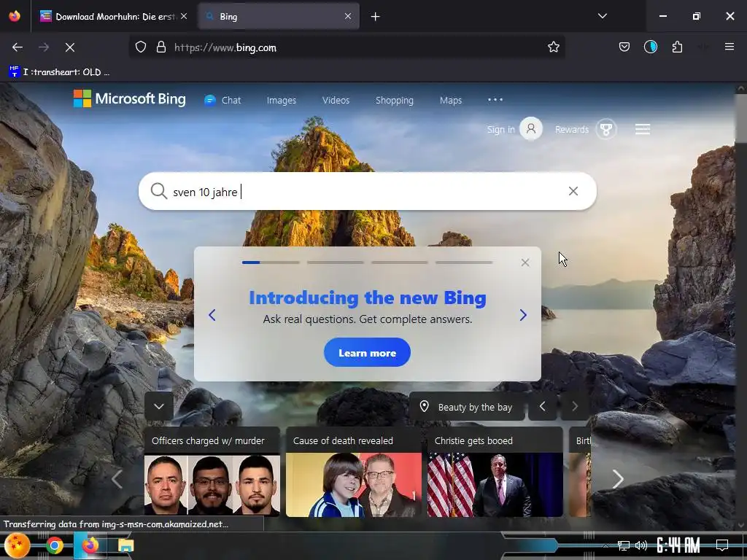The image size is (747, 560).
Task: Open the Christie gets booed story
Action: [495, 472]
